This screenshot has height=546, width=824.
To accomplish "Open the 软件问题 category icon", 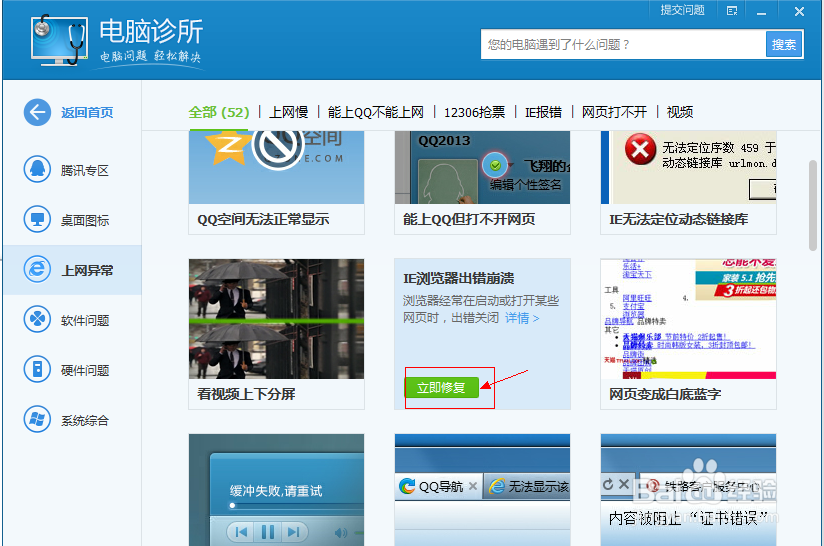I will [x=37, y=320].
